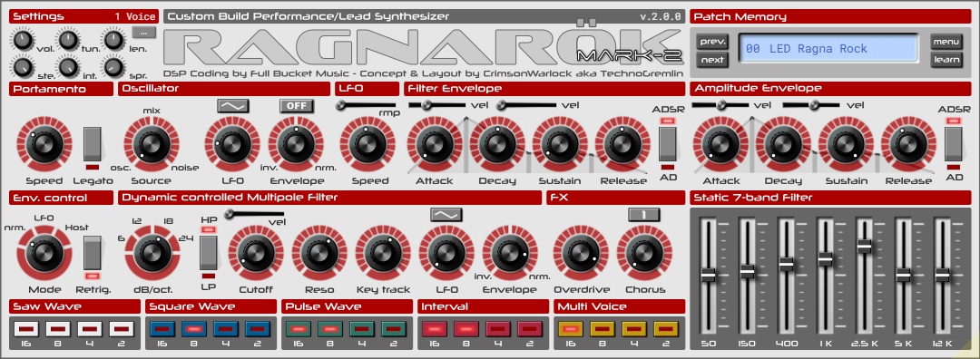Load the previous patch with prev.

pyautogui.click(x=712, y=42)
